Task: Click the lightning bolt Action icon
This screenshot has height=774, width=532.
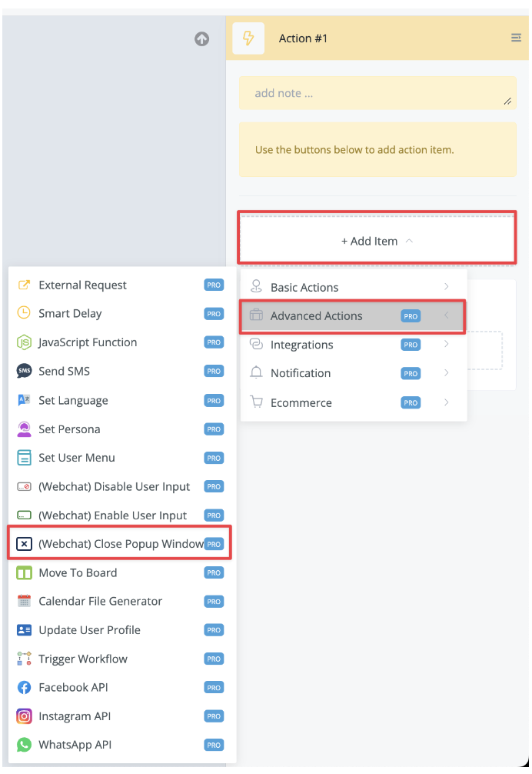Action: pos(248,38)
